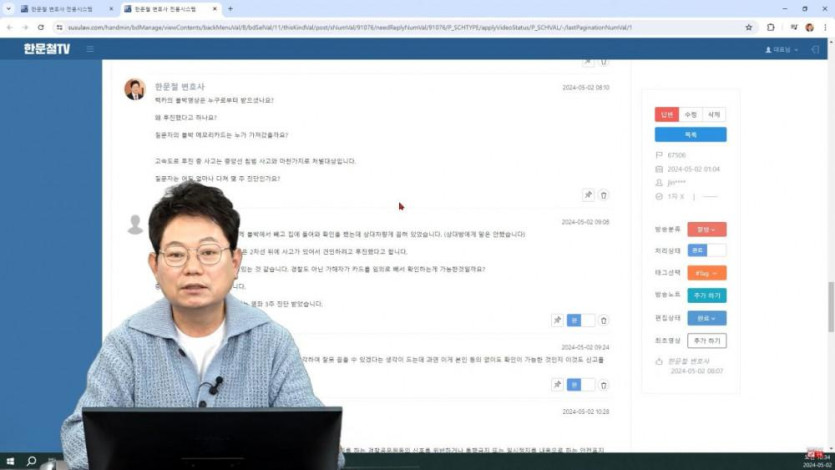Expand the orange #Tag dropdown

tap(706, 272)
